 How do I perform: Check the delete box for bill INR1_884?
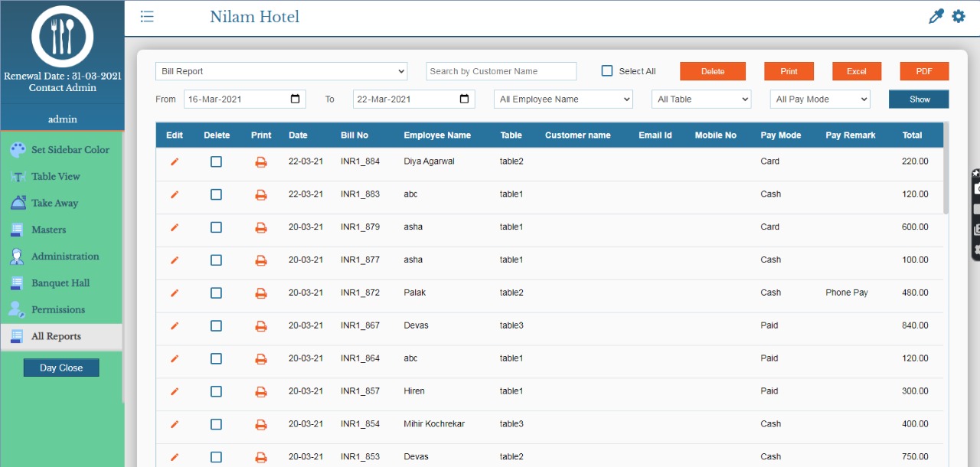click(x=216, y=162)
